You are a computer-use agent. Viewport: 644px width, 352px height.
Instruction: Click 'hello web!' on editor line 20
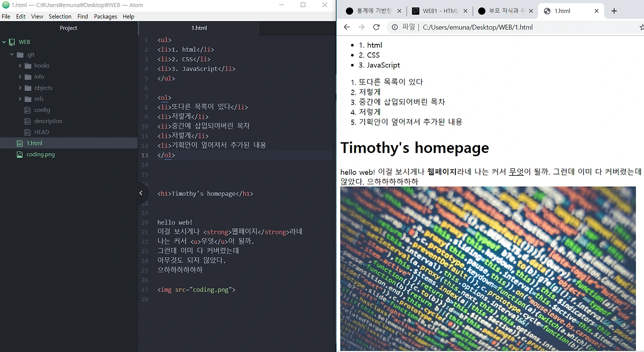click(175, 222)
